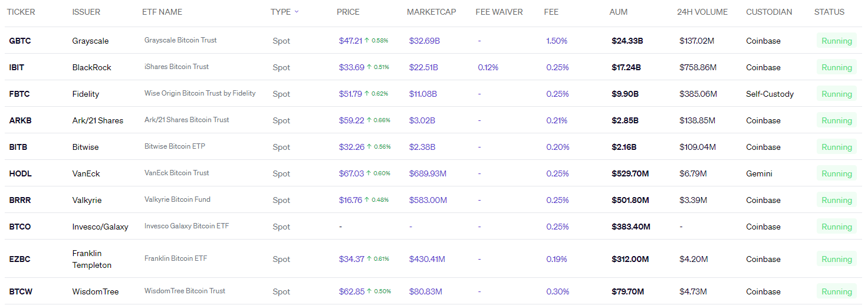Expand the TYPE column sort dropdown

tap(296, 12)
